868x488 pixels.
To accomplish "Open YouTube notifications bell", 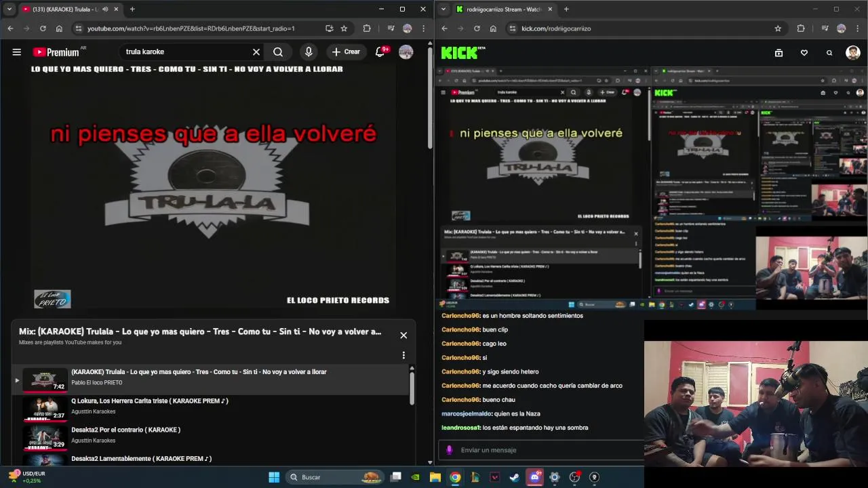I will [x=380, y=52].
